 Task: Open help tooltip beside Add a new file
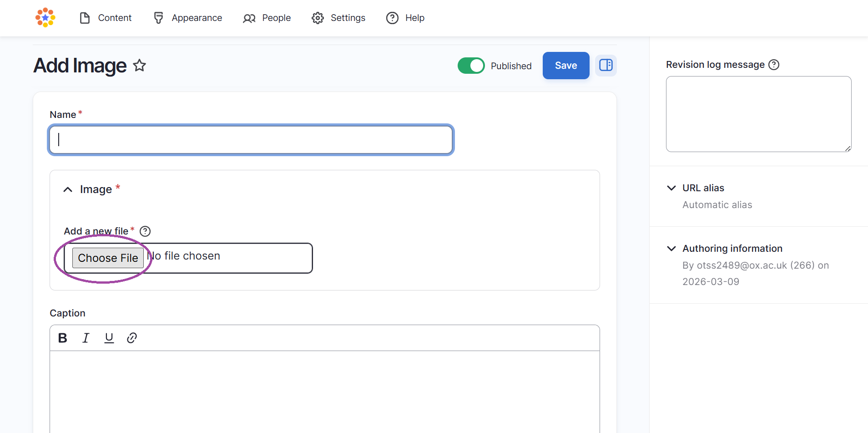[x=145, y=231]
